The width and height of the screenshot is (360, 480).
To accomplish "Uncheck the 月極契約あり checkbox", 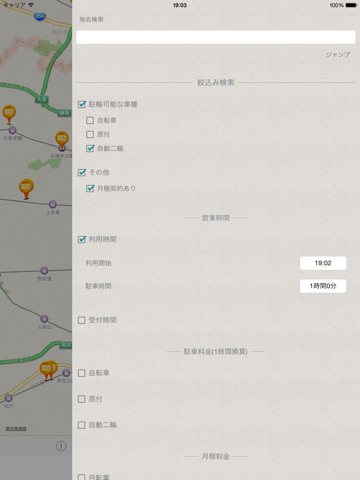I will pos(90,188).
